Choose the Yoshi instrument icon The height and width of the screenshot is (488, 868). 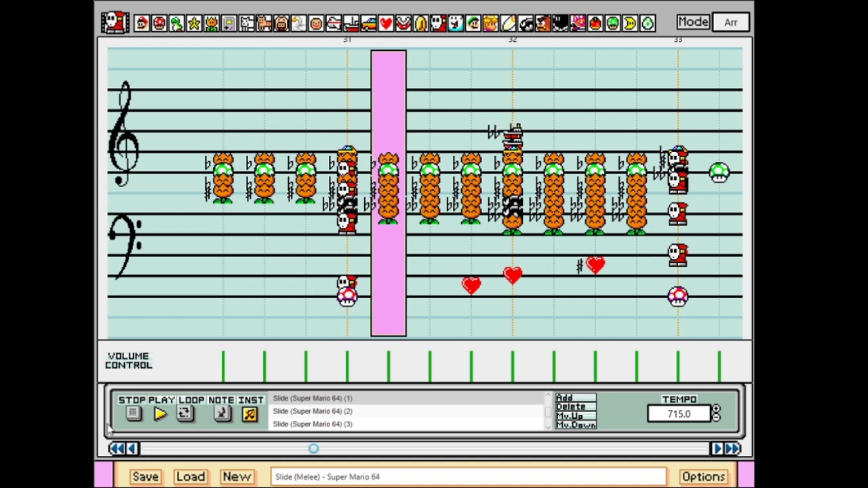[x=176, y=23]
